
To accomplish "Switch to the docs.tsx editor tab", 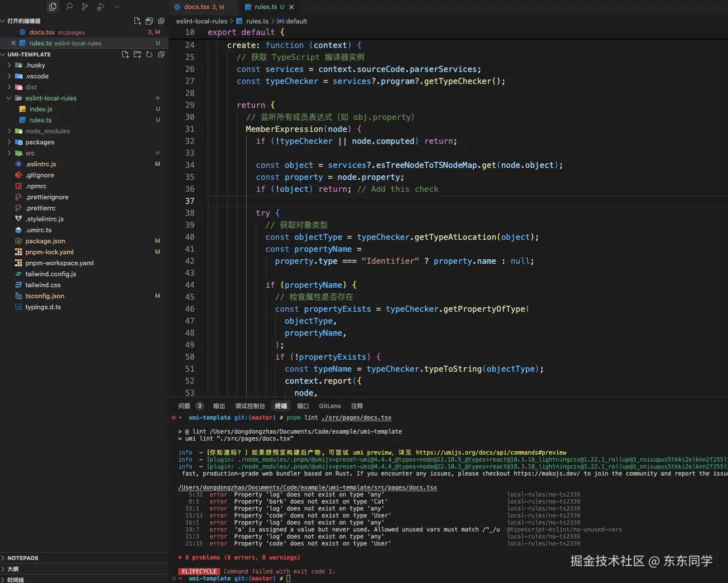I will tap(199, 7).
